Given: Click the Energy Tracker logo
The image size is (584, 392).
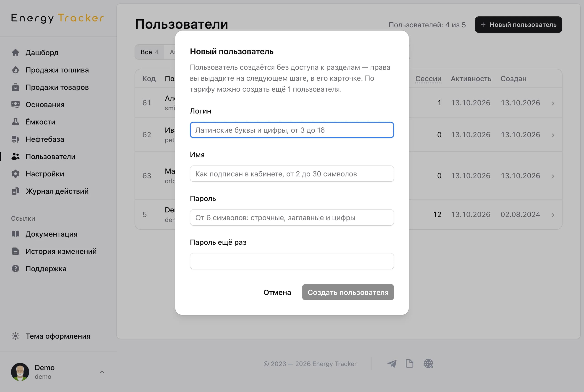Looking at the screenshot, I should 57,18.
